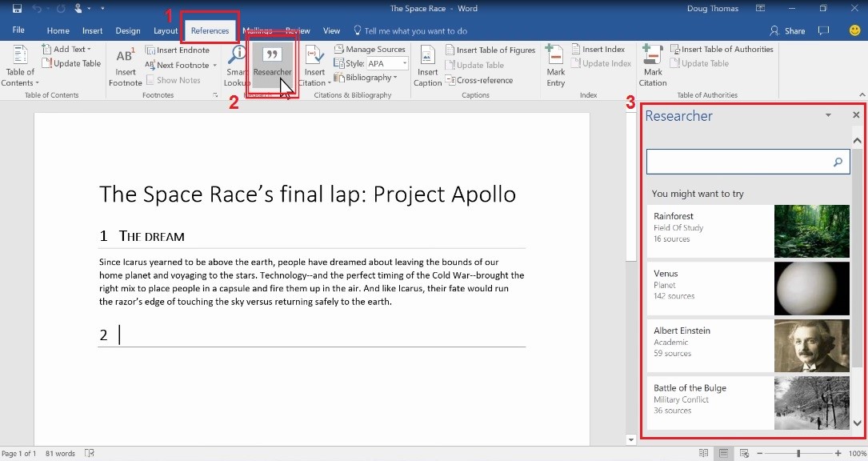This screenshot has height=461, width=868.
Task: Open the Add Text dropdown
Action: 67,50
